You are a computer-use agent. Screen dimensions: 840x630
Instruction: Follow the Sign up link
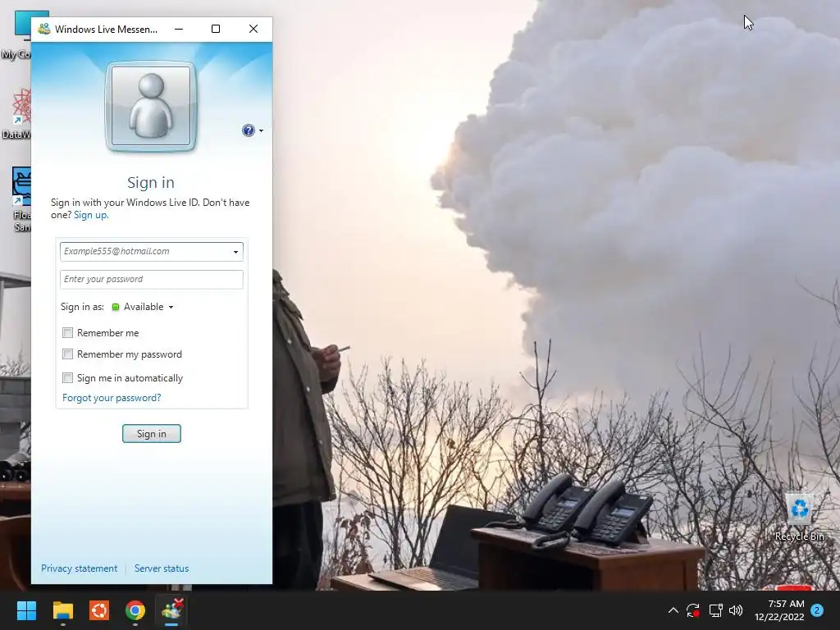click(x=91, y=215)
